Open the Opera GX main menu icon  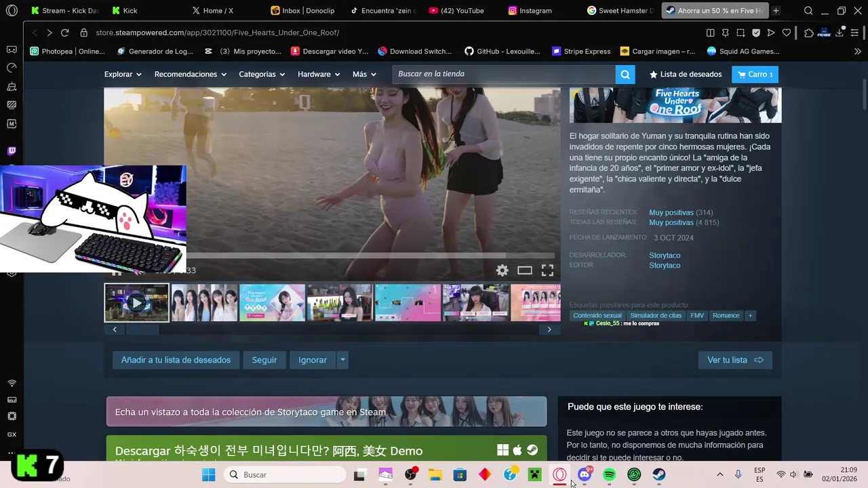(x=12, y=11)
